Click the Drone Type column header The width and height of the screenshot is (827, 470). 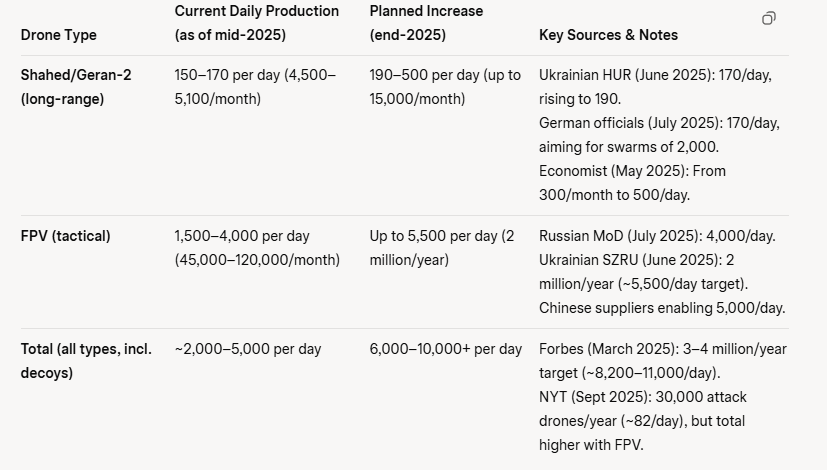click(59, 35)
